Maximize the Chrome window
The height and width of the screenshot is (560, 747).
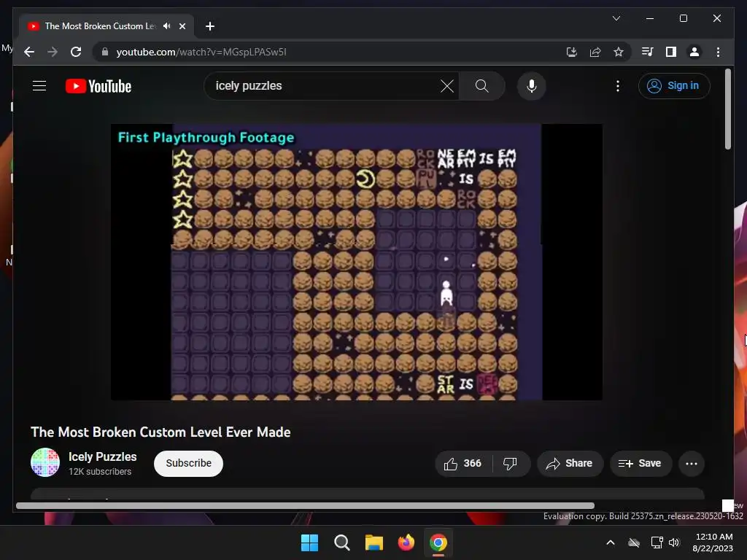tap(683, 18)
